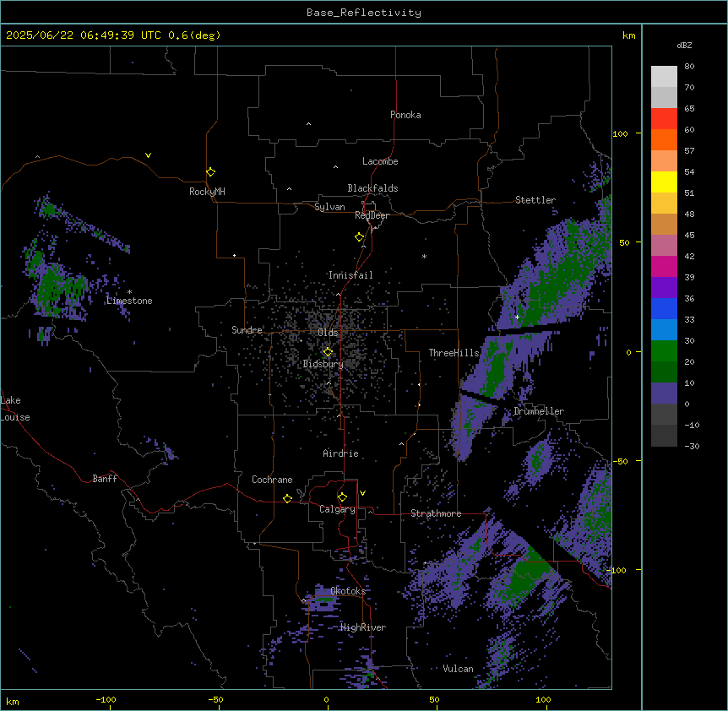The height and width of the screenshot is (711, 728).
Task: Select the yellow diamond marker above Calgary label
Action: tap(342, 497)
